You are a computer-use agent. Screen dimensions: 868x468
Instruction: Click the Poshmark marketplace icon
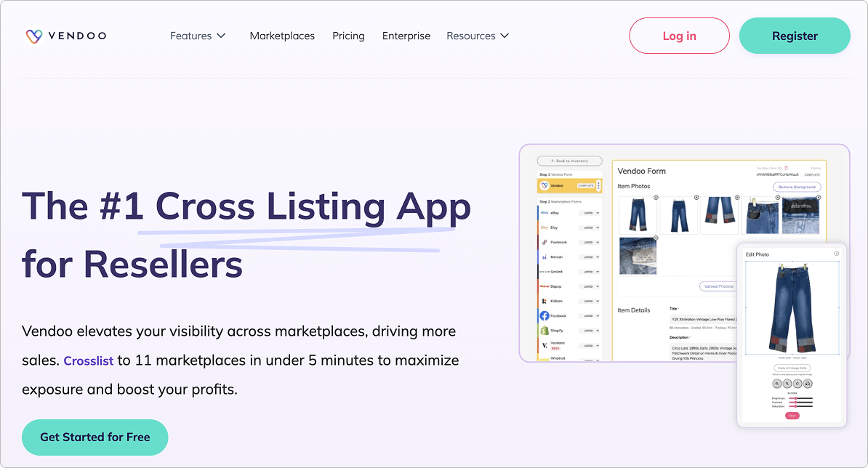544,242
